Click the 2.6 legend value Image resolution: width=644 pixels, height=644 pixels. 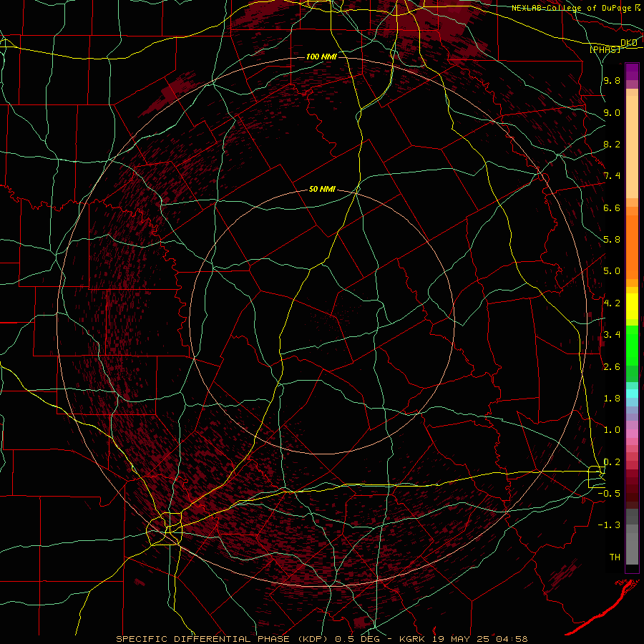[612, 367]
